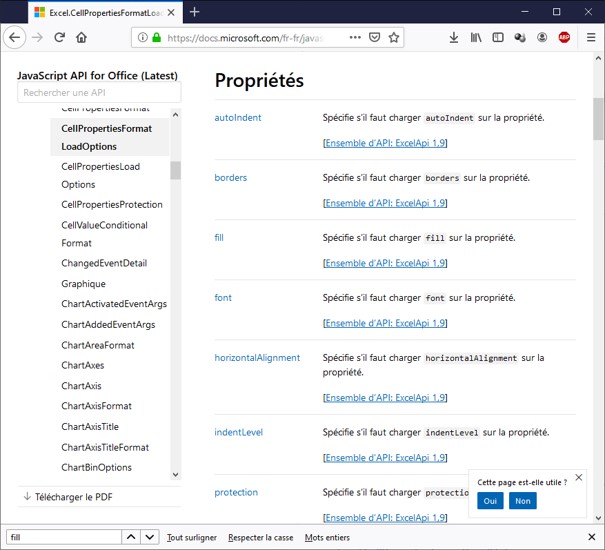The image size is (605, 550).
Task: Open a new tab with plus button
Action: [x=194, y=12]
